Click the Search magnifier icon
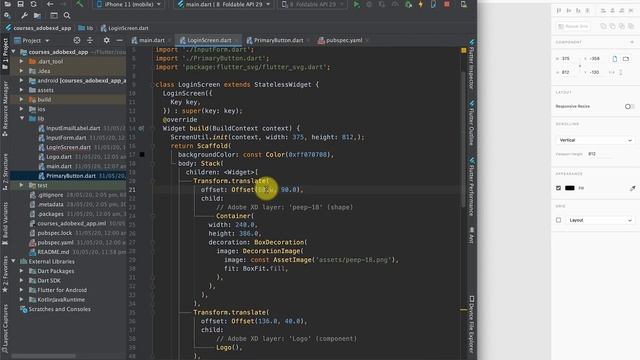The width and height of the screenshot is (640, 360). pyautogui.click(x=67, y=16)
